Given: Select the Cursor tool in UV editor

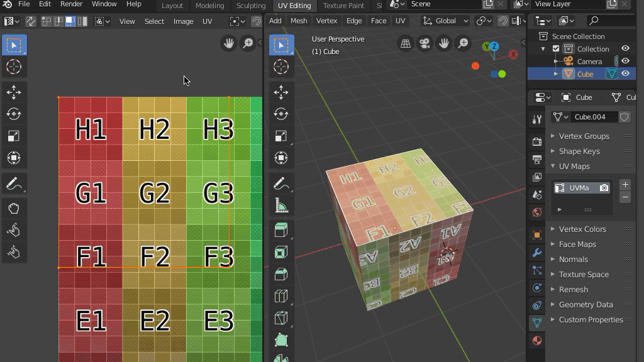Looking at the screenshot, I should [14, 67].
